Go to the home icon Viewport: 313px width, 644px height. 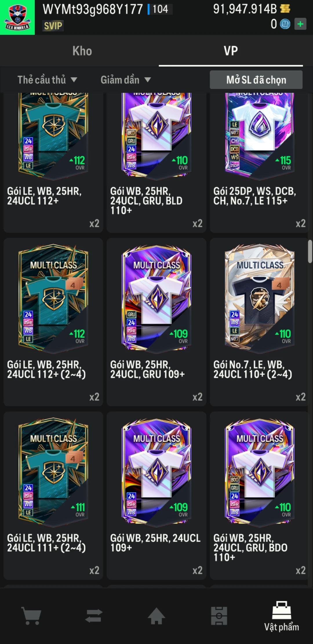(x=156, y=616)
